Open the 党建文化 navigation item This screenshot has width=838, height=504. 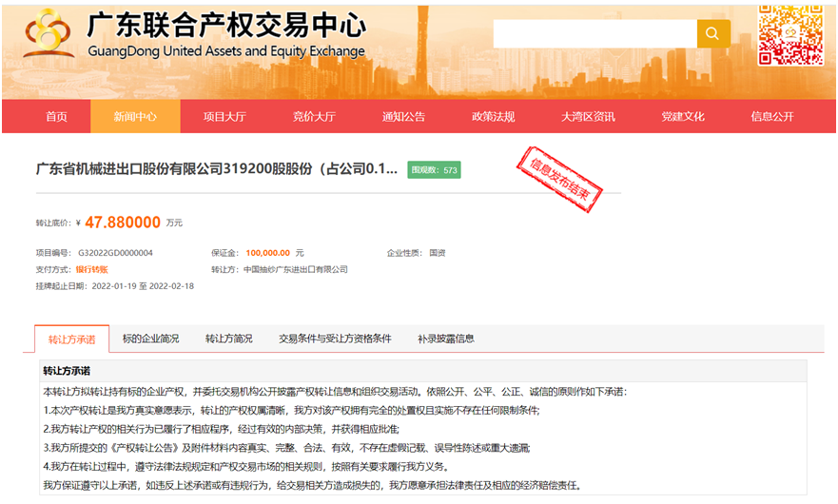tap(682, 117)
